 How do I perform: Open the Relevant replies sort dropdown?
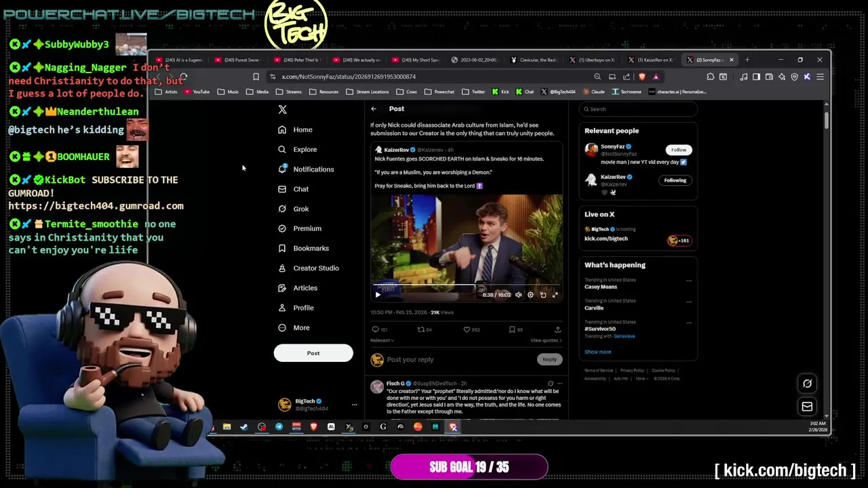(382, 340)
